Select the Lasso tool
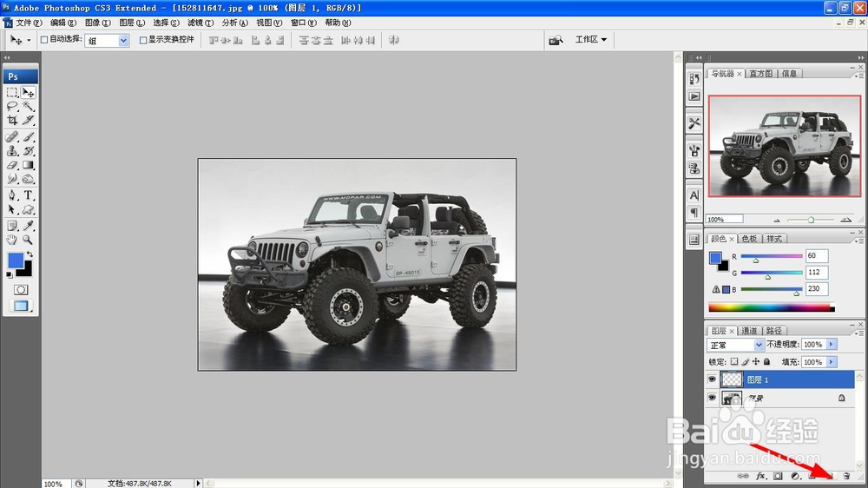868x488 pixels. [12, 106]
